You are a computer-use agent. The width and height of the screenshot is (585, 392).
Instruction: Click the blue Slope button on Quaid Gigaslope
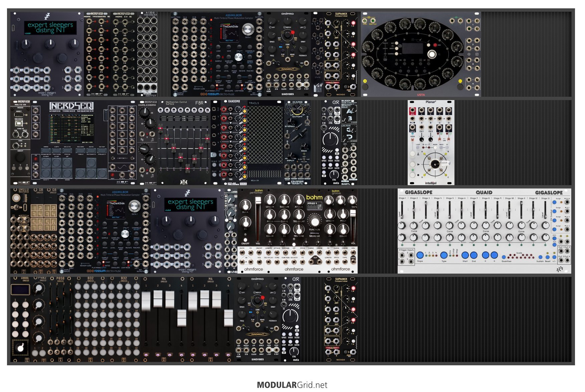420,255
